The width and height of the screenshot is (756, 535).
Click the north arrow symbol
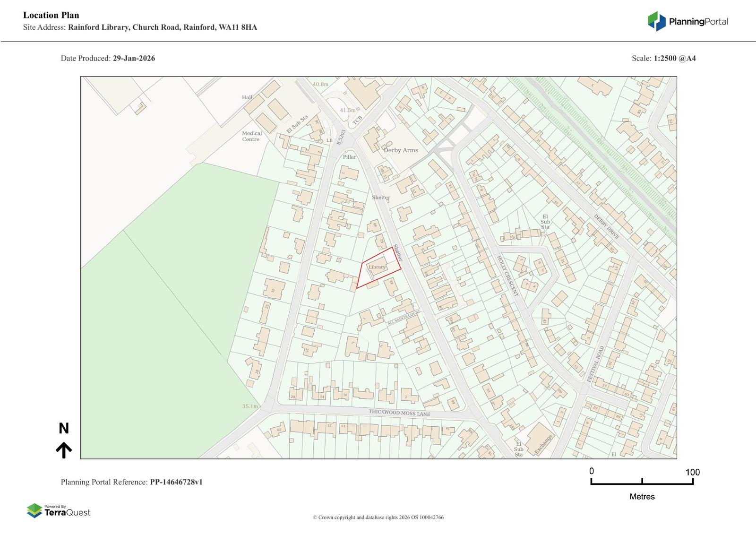[x=64, y=450]
